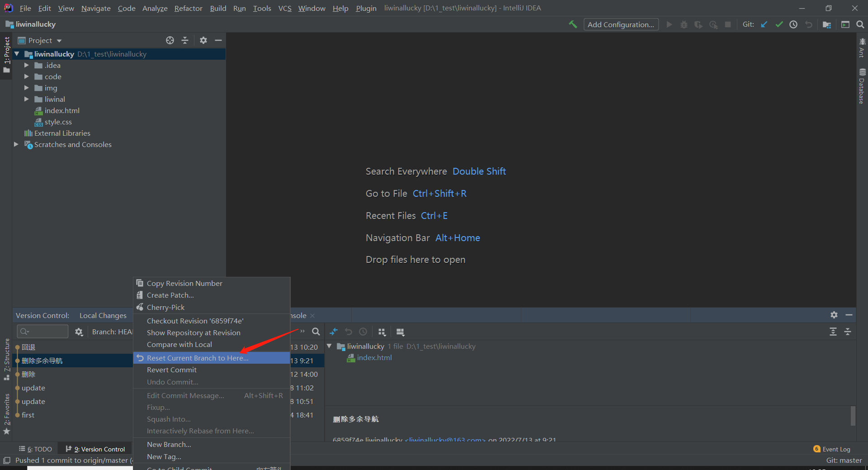Viewport: 868px width, 470px height.
Task: Click index.html in the changes pane
Action: tap(374, 357)
